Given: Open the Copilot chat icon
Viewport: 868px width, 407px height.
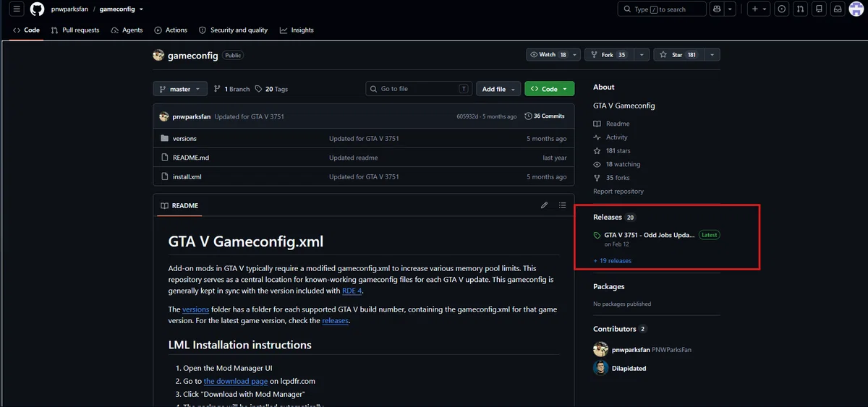Looking at the screenshot, I should click(717, 9).
